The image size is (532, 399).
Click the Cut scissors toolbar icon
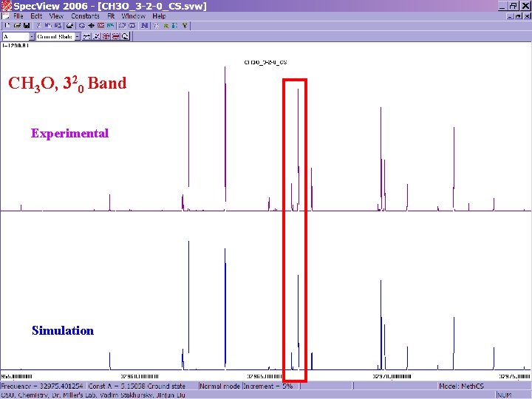(38, 25)
